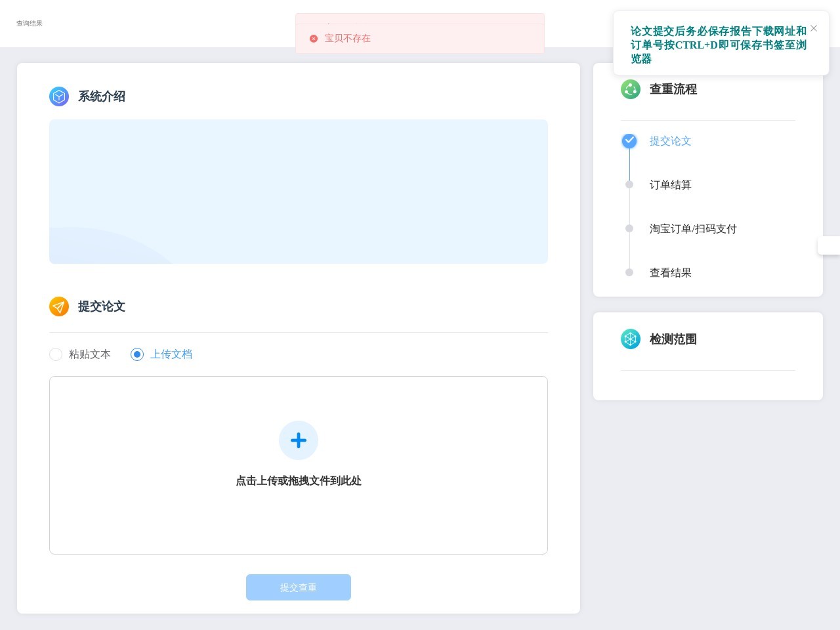Click the 提交查重 button
The image size is (840, 630).
pos(299,587)
